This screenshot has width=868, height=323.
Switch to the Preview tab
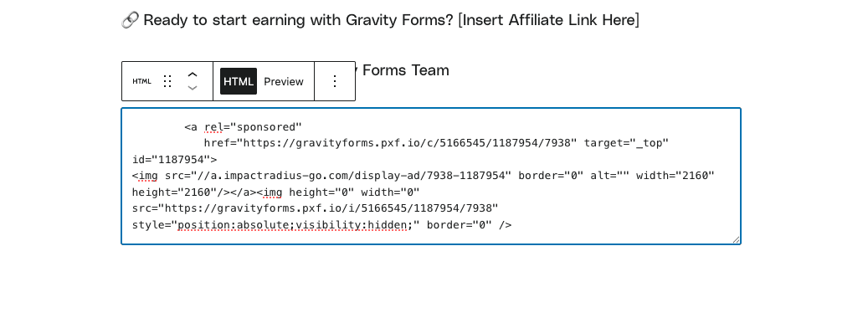coord(284,81)
